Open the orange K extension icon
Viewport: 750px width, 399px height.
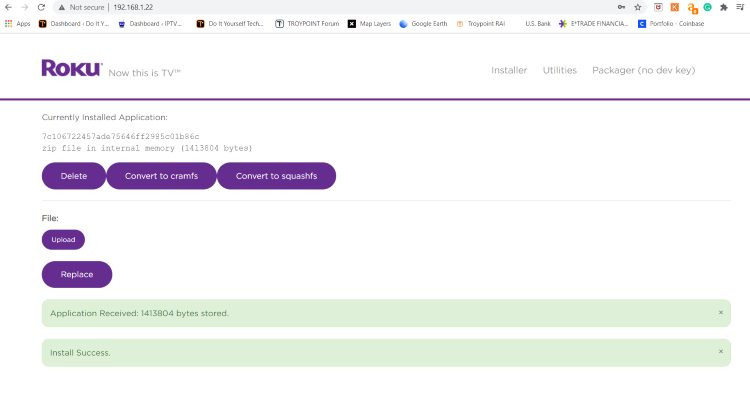[x=674, y=7]
